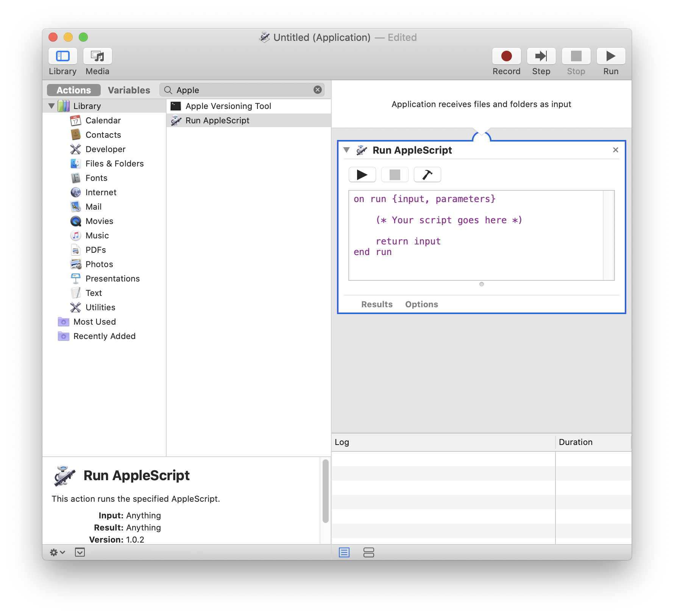674x616 pixels.
Task: Open the Results tab
Action: 376,304
